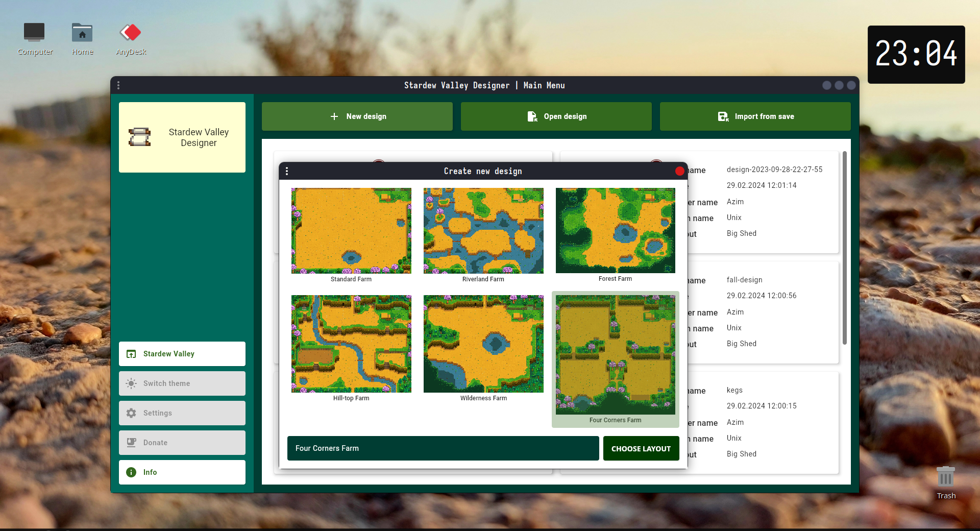
Task: Click Import from save button
Action: point(755,116)
